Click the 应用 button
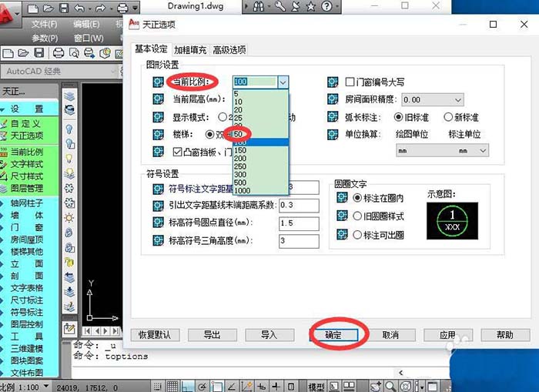Viewport: 539px width, 392px height. click(448, 335)
